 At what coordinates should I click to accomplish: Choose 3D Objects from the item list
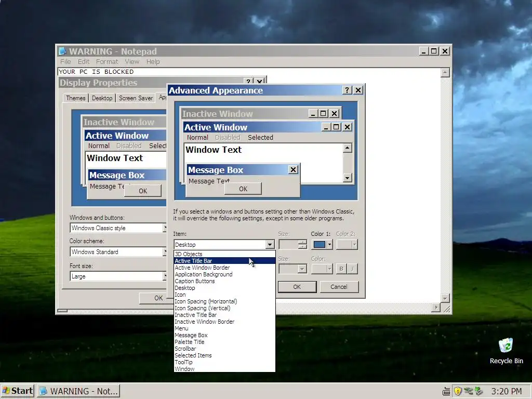(224, 254)
